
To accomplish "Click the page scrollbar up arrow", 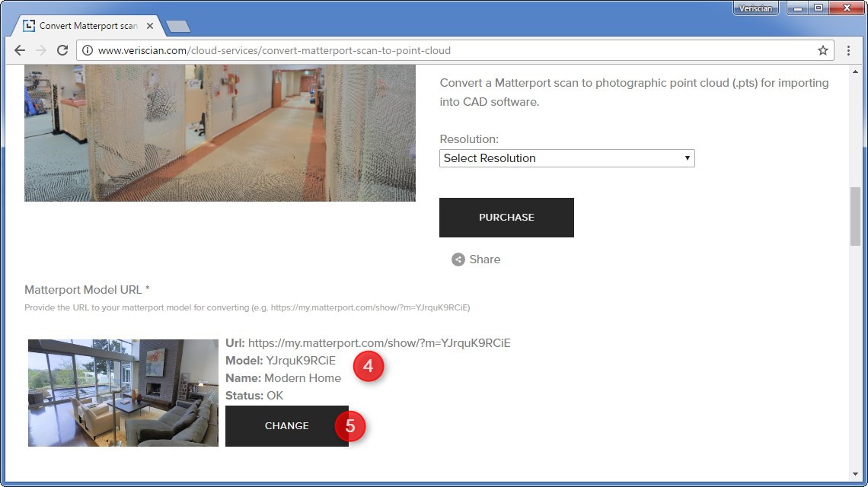I will click(x=855, y=72).
